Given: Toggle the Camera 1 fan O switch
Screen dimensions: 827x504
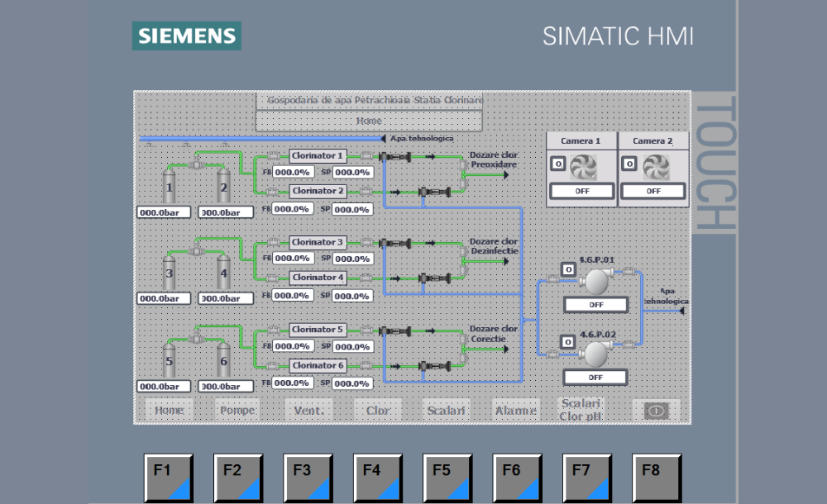Looking at the screenshot, I should tap(558, 164).
